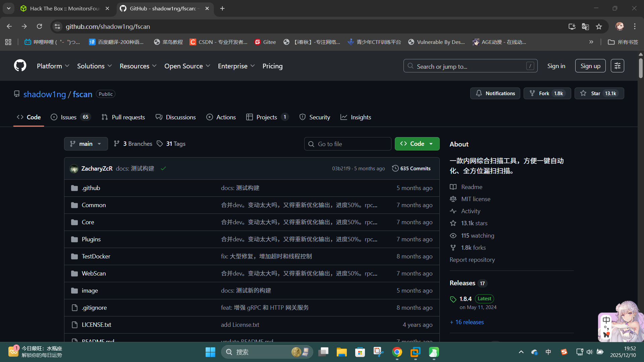Screen dimensions: 644x362
Task: Open the Insights tab
Action: point(356,117)
